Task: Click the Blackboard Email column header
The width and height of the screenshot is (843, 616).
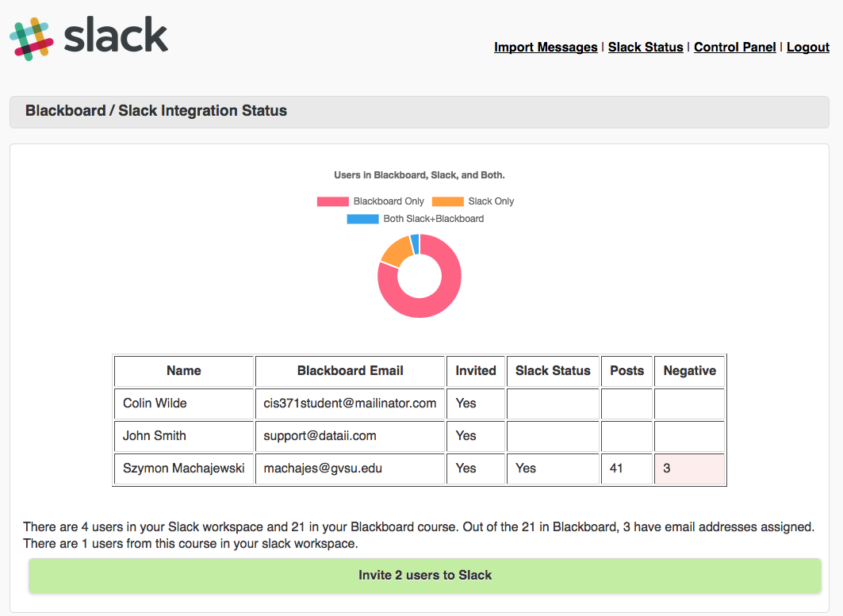Action: [x=350, y=371]
